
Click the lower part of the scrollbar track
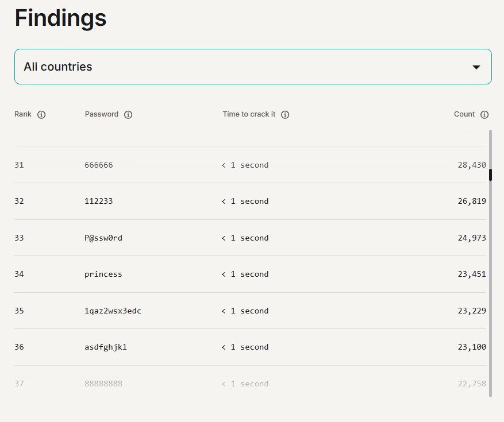490,344
